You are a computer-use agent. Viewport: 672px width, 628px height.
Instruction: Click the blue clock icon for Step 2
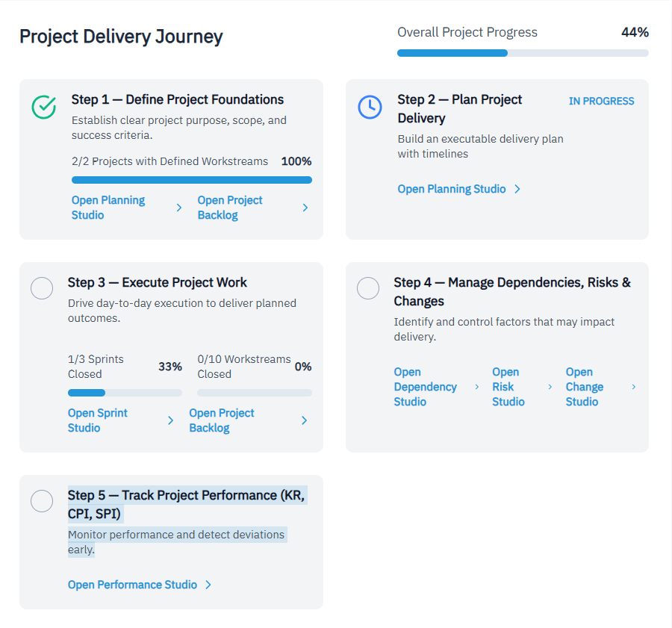coord(370,107)
